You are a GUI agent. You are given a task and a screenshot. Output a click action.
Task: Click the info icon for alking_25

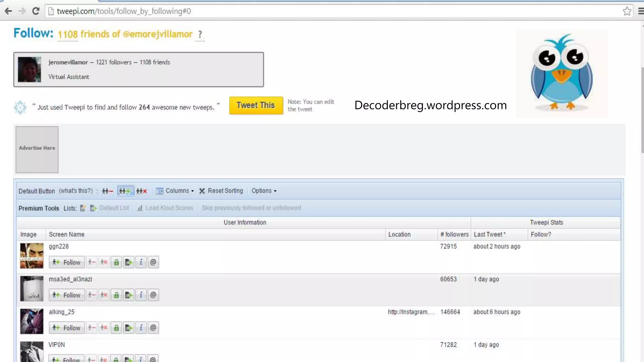coord(141,328)
